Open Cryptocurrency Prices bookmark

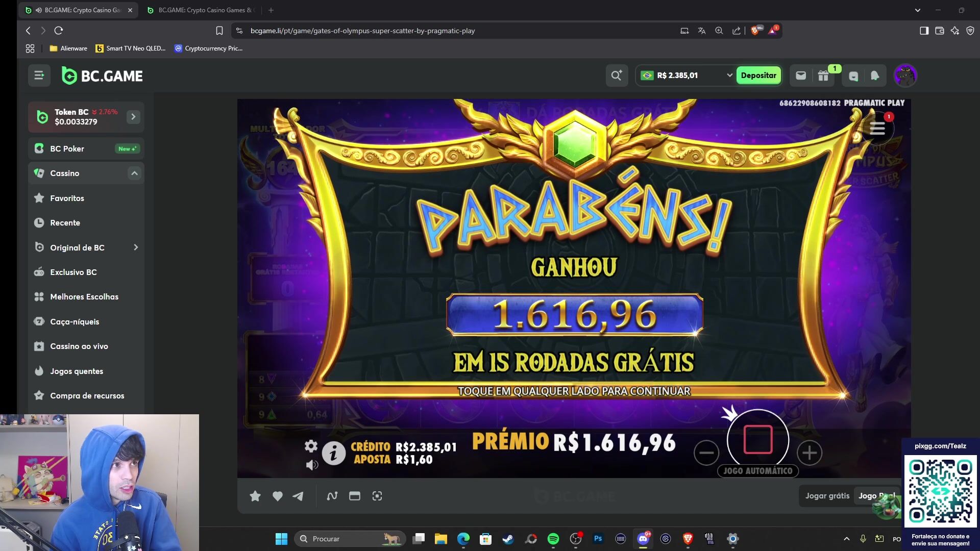click(208, 48)
